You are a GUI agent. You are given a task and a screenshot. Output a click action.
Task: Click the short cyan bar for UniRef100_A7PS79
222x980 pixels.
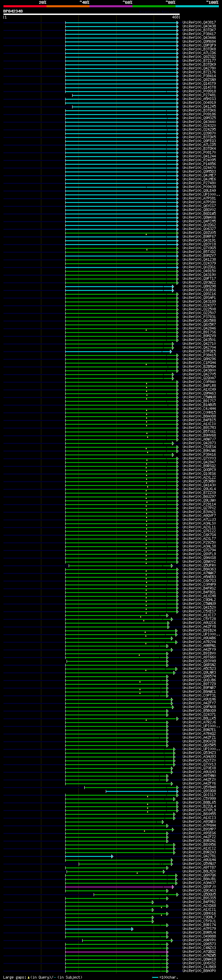100,929
